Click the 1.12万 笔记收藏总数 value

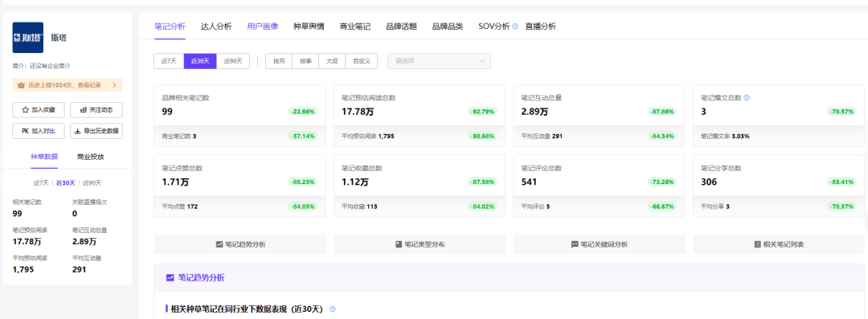355,182
